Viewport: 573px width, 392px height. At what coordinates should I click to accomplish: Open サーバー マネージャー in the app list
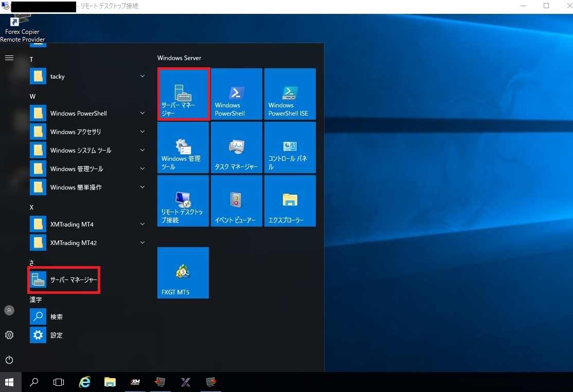(64, 280)
